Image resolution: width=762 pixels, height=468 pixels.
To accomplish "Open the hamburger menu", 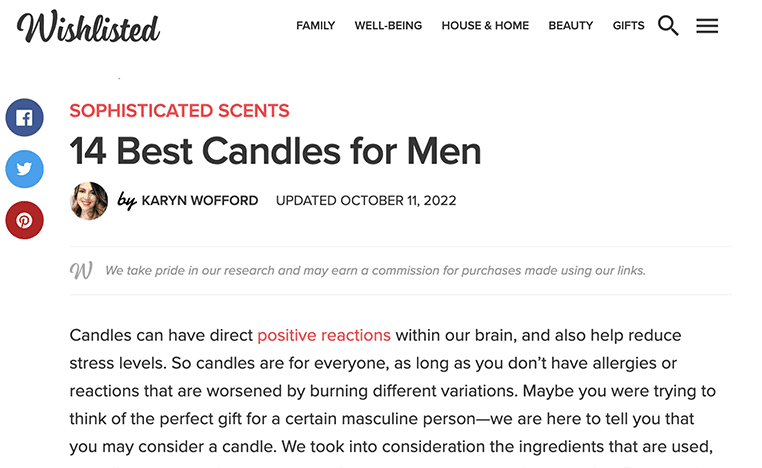I will pos(707,26).
